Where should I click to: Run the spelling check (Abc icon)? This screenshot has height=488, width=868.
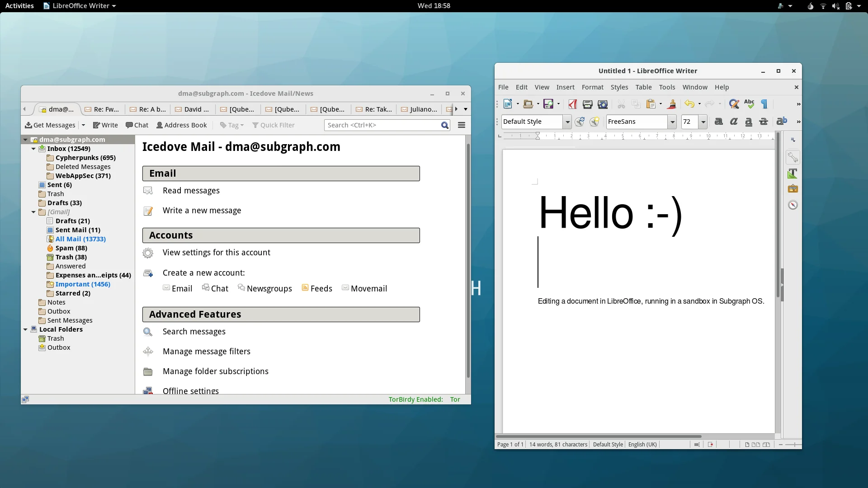(x=749, y=104)
